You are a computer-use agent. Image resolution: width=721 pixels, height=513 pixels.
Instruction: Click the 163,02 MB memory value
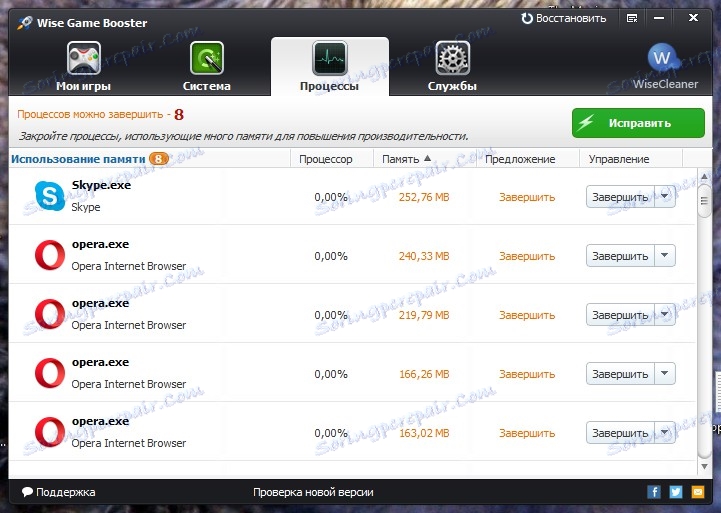point(424,433)
